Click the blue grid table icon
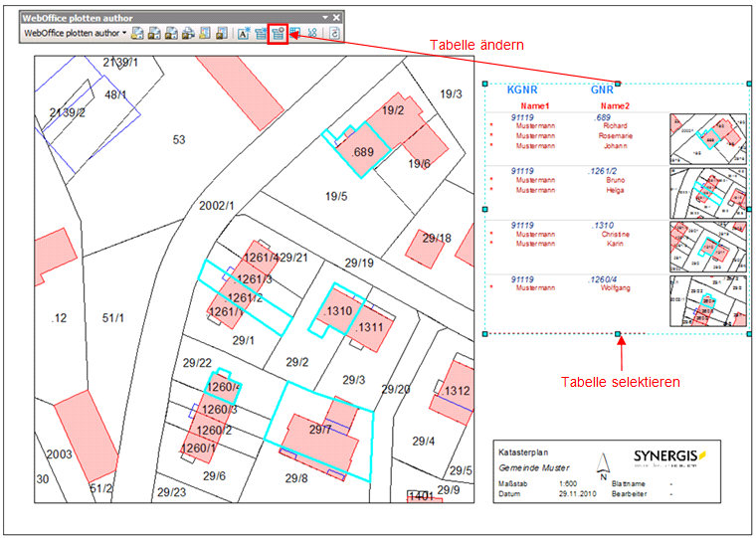The image size is (756, 538). pyautogui.click(x=295, y=33)
